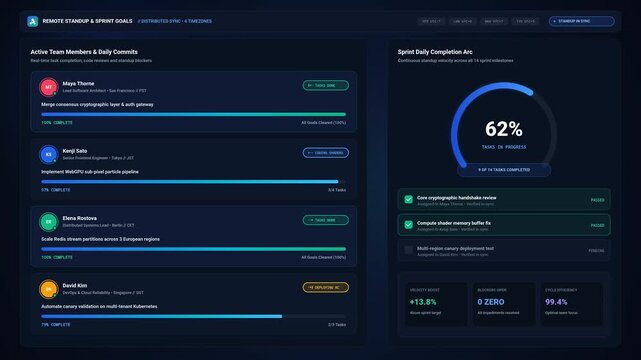Click David's 2/3 Tasks count
Screen dimensions: 641x360
coord(337,324)
